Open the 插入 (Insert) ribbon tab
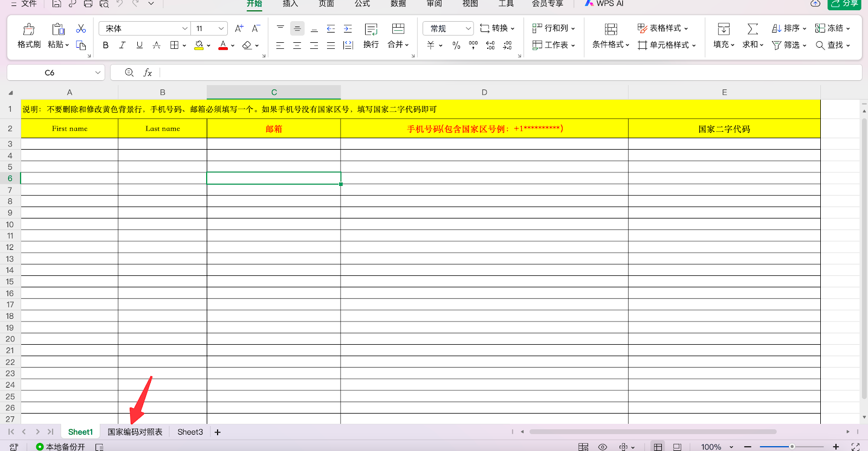The height and width of the screenshot is (451, 868). pyautogui.click(x=290, y=4)
